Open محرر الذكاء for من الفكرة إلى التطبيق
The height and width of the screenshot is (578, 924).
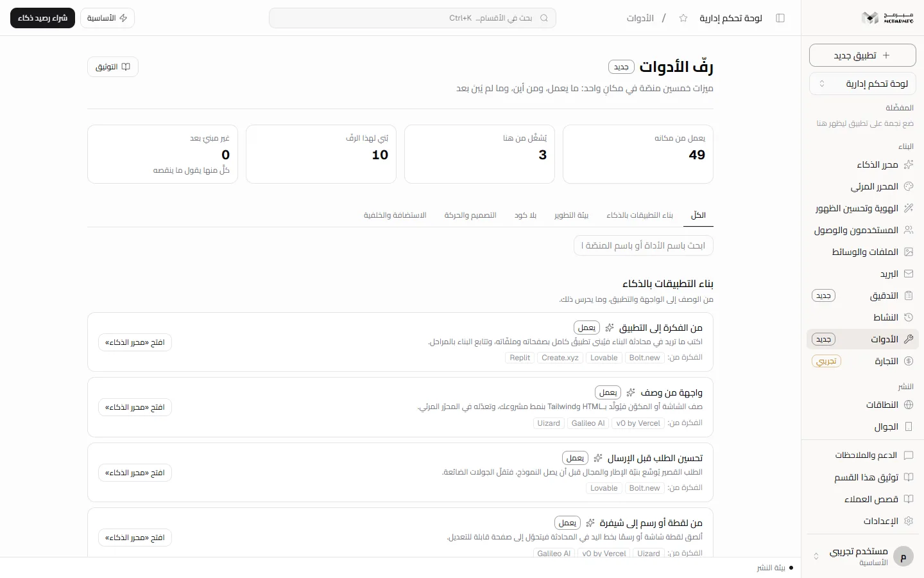pos(135,342)
